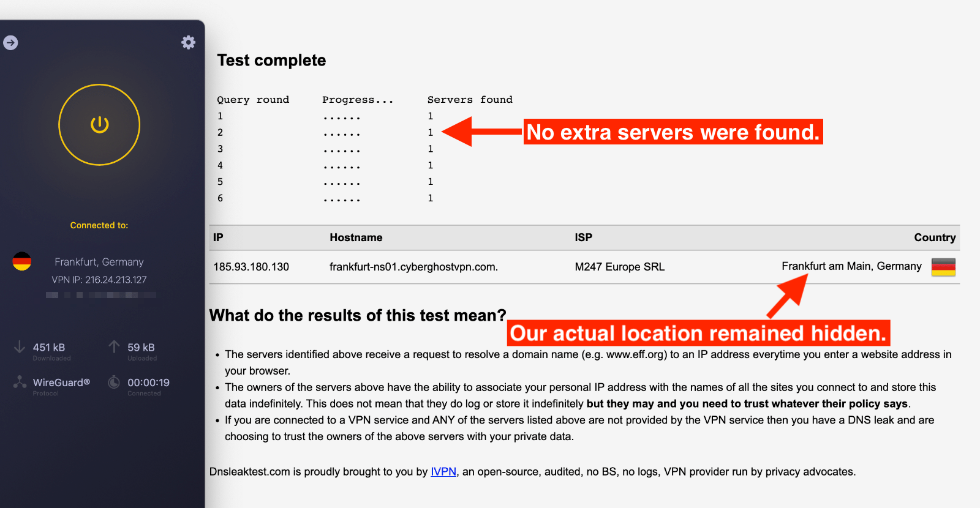Click the Hostname column header

tap(356, 237)
